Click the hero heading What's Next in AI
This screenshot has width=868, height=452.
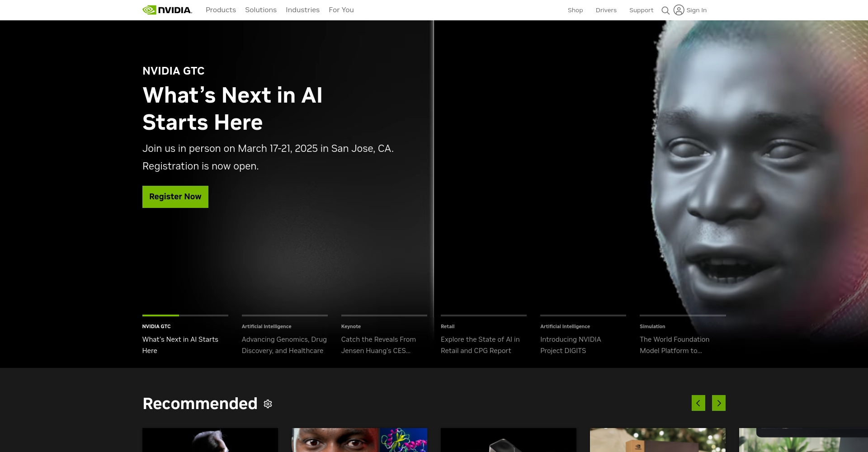tap(232, 109)
